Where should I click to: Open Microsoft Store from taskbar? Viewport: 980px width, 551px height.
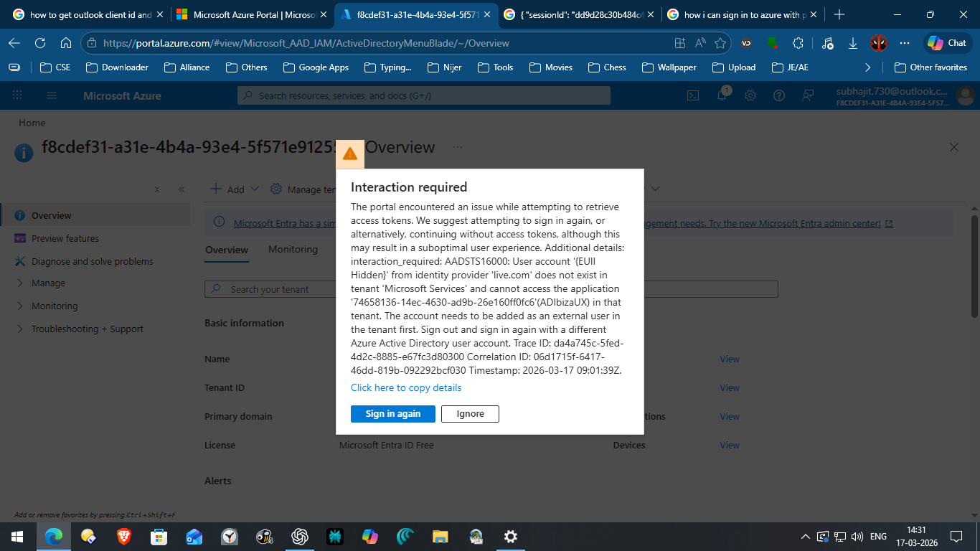coord(159,537)
